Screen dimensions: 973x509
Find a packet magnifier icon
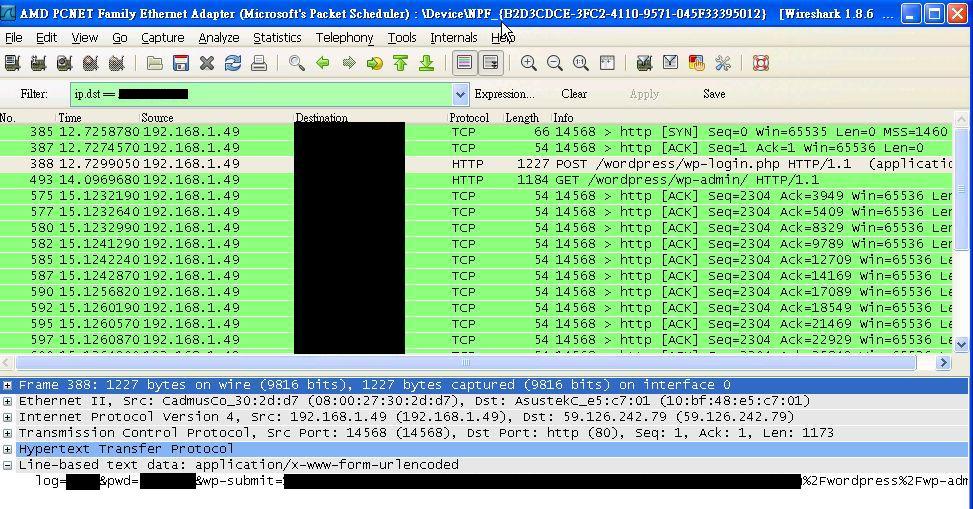pos(297,63)
